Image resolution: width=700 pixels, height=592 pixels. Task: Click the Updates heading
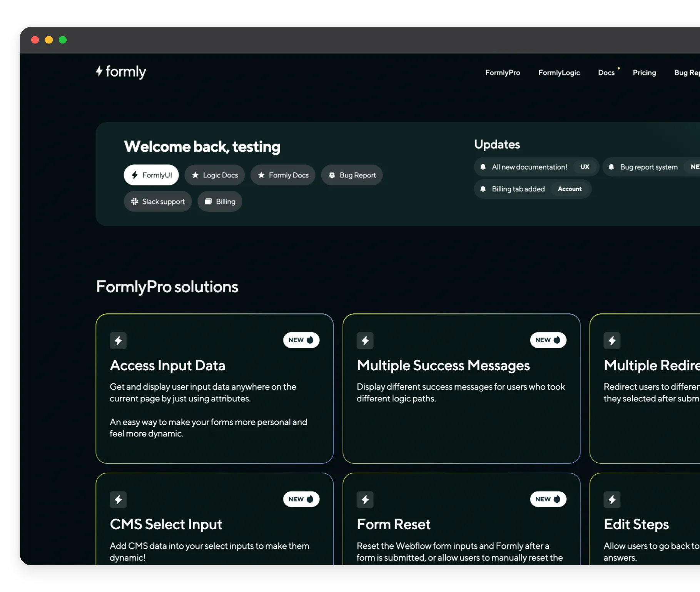pos(497,144)
